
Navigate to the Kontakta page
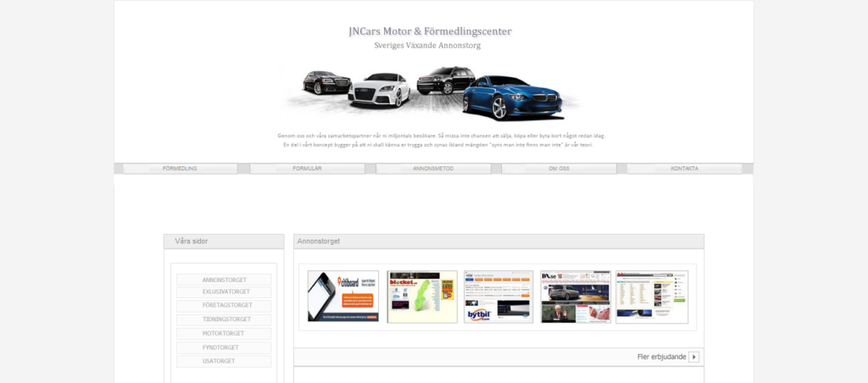click(x=684, y=169)
